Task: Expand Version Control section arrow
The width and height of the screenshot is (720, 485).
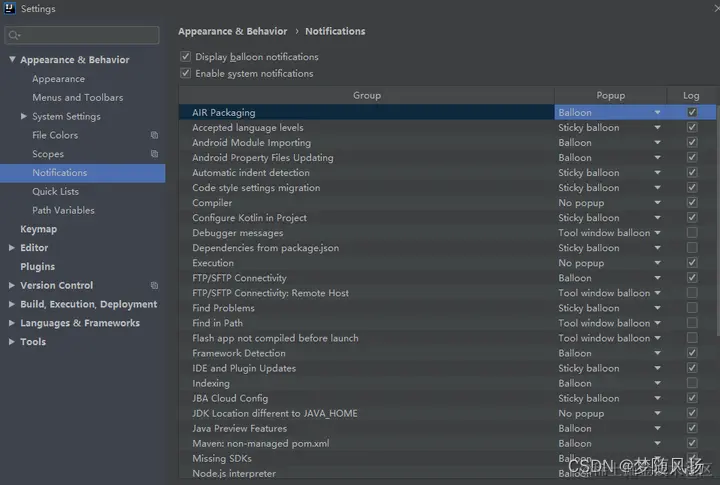Action: [x=12, y=285]
